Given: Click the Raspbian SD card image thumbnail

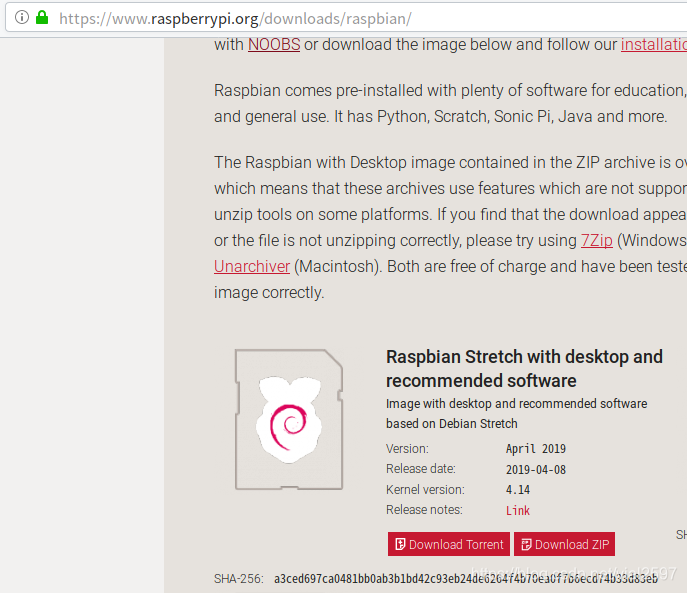Looking at the screenshot, I should coord(289,419).
